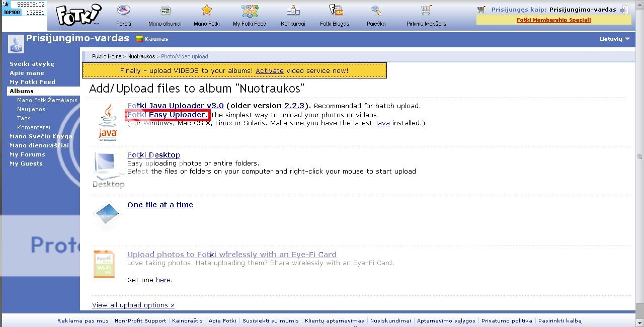
Task: Open Mano albumai icon
Action: [x=165, y=10]
